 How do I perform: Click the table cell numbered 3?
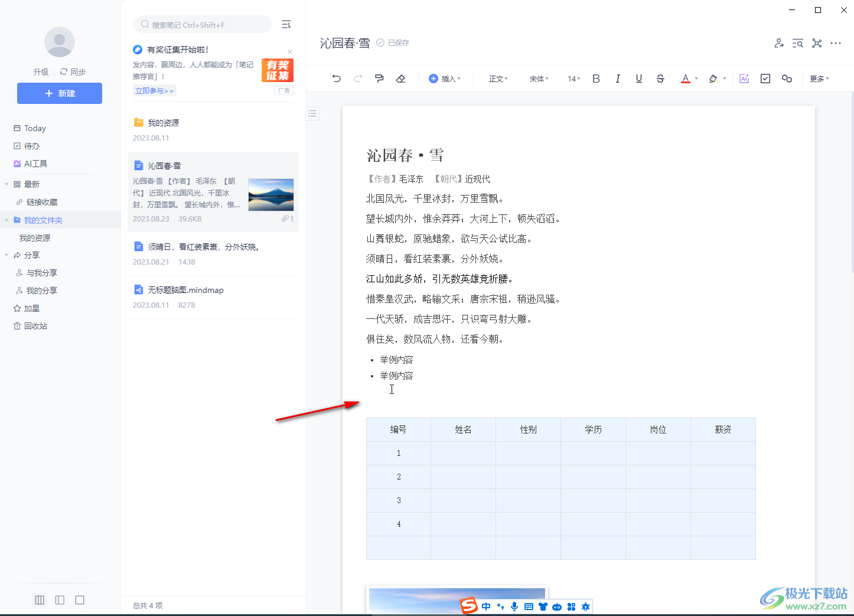399,501
